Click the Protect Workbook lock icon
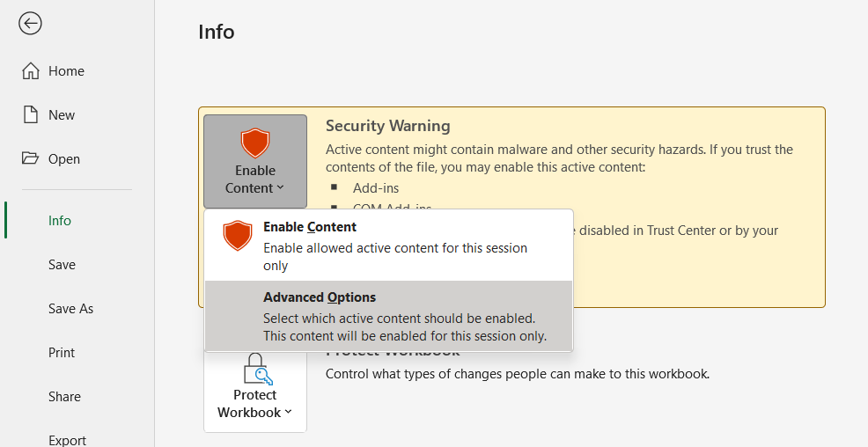The height and width of the screenshot is (447, 868). click(x=255, y=369)
